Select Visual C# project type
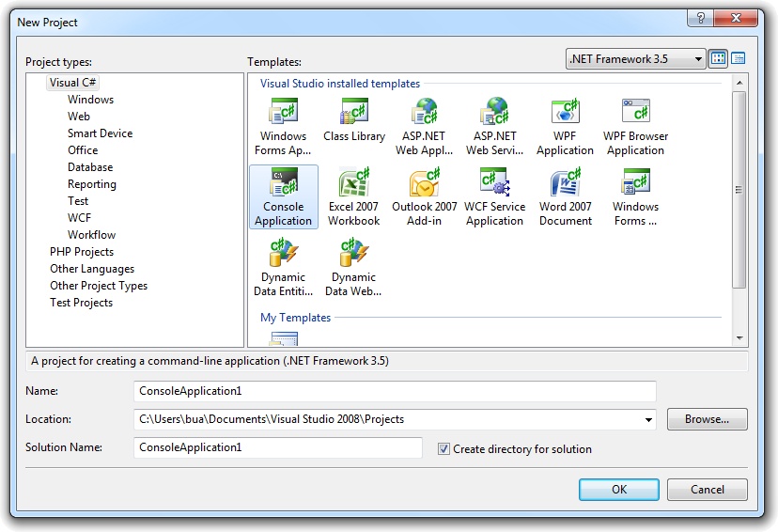This screenshot has height=532, width=778. [x=72, y=83]
